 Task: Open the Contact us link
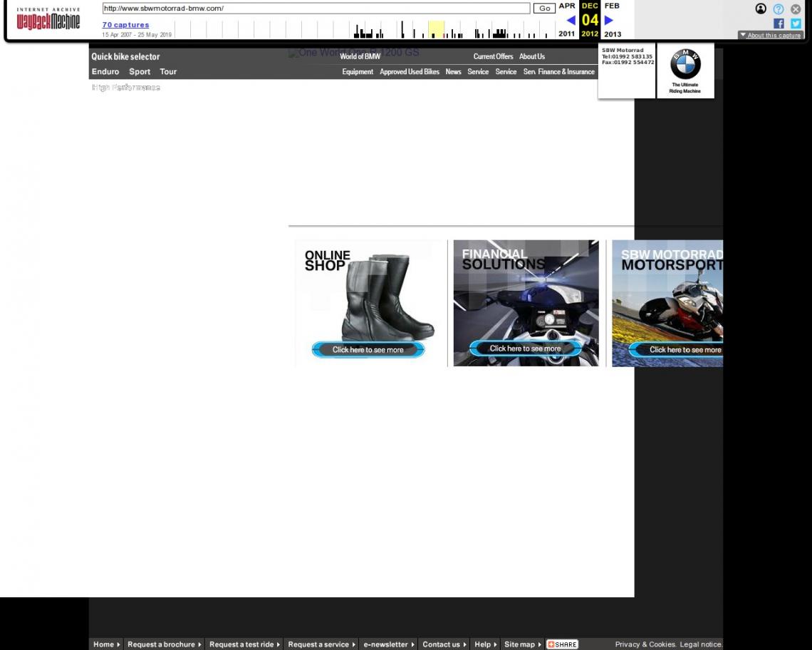[444, 644]
